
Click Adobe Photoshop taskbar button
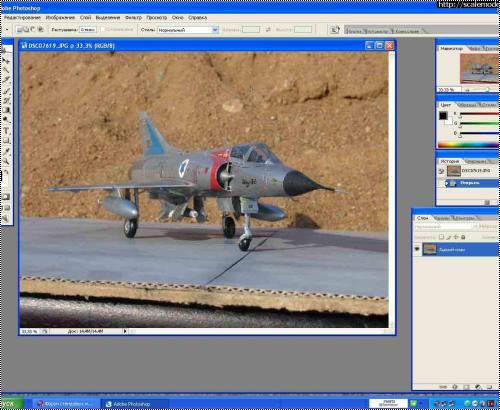tap(134, 404)
